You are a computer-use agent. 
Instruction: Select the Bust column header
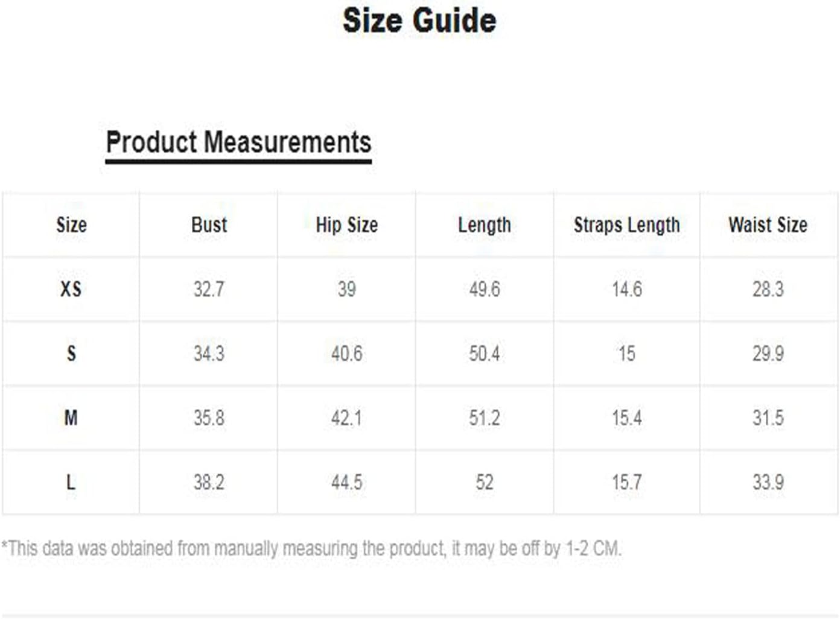(x=209, y=225)
